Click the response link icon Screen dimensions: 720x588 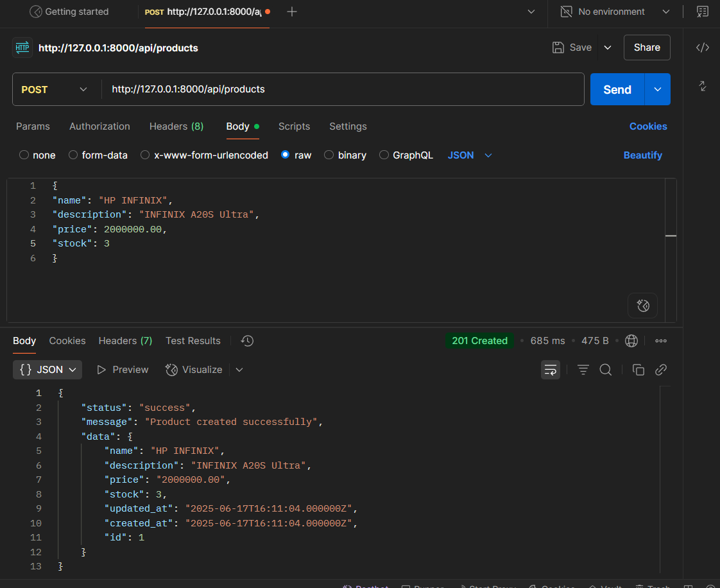pyautogui.click(x=661, y=370)
